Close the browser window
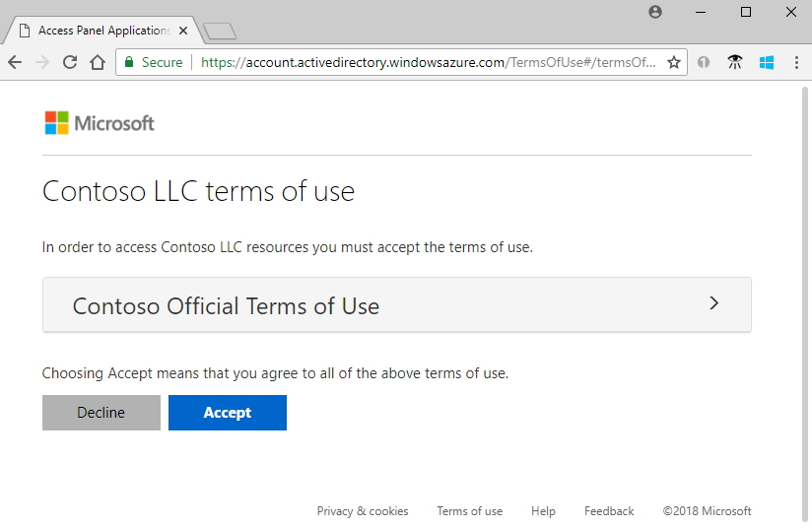This screenshot has height=528, width=812. coord(790,12)
